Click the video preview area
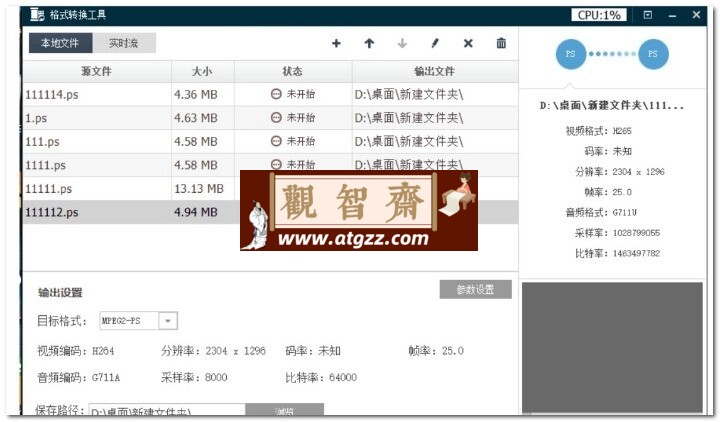This screenshot has height=422, width=720. (x=612, y=347)
